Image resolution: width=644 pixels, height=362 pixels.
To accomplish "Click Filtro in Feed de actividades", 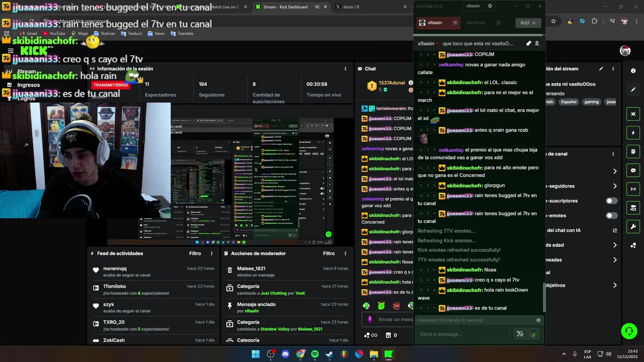I will coord(195,253).
